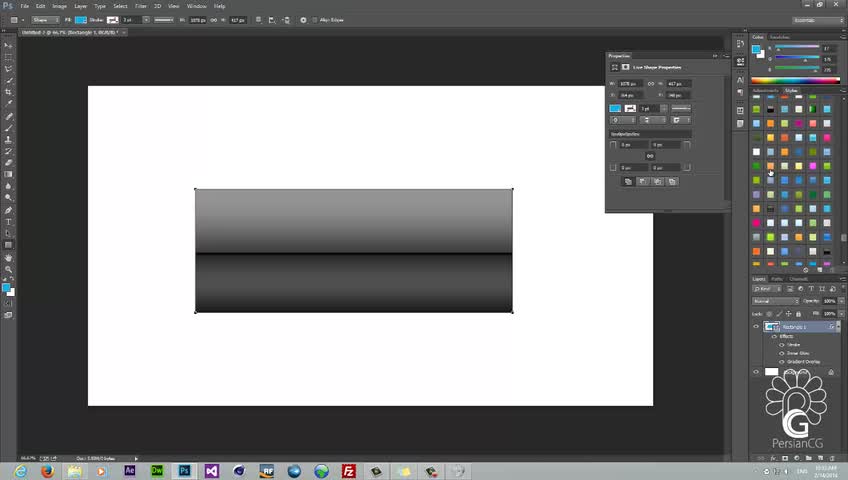848x480 pixels.
Task: Select the Eraser tool
Action: coord(8,163)
